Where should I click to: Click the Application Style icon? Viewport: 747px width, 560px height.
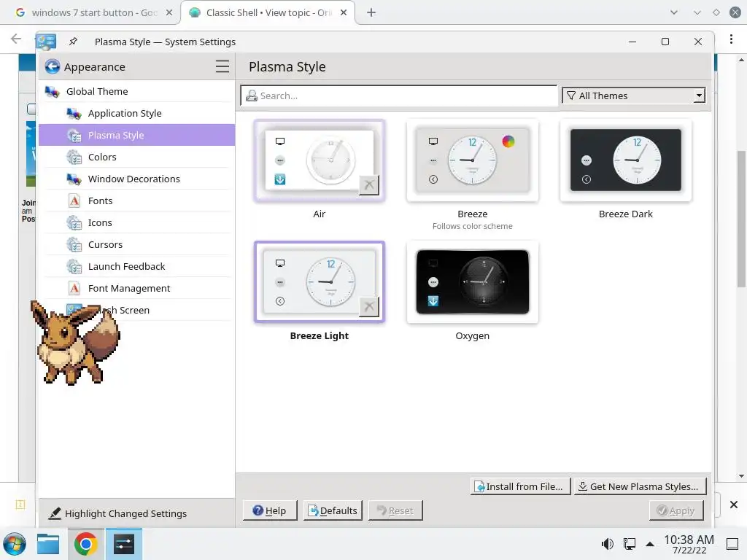pyautogui.click(x=74, y=113)
